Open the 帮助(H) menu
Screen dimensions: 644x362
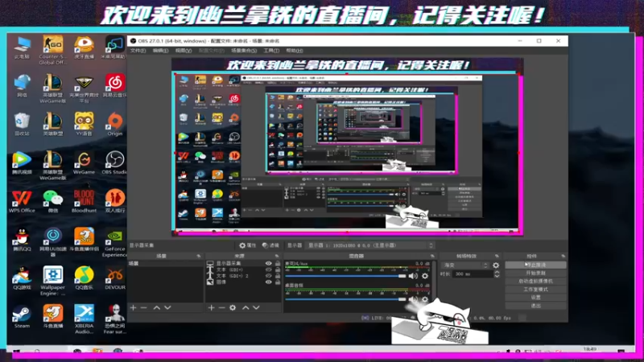tap(295, 51)
